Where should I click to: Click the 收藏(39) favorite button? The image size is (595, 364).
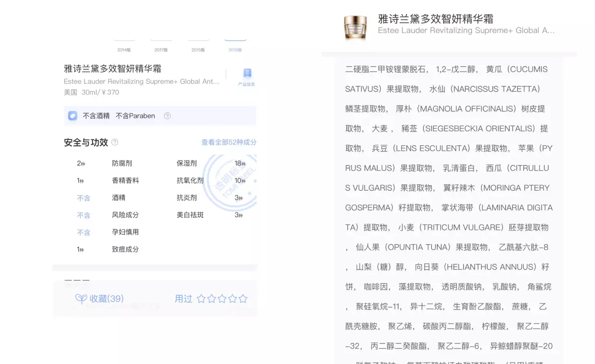tap(99, 299)
